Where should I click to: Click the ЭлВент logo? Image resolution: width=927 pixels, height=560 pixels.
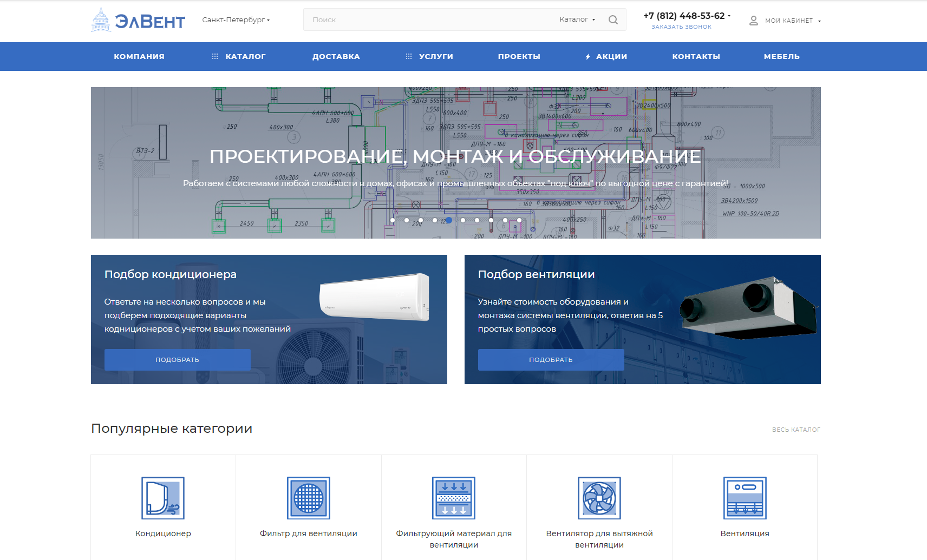coord(138,20)
